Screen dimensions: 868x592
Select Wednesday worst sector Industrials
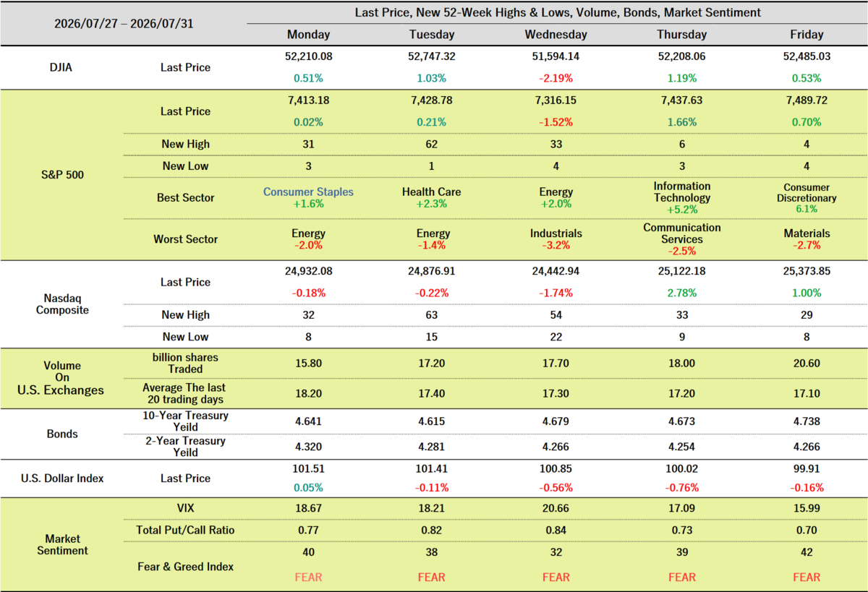pyautogui.click(x=556, y=233)
